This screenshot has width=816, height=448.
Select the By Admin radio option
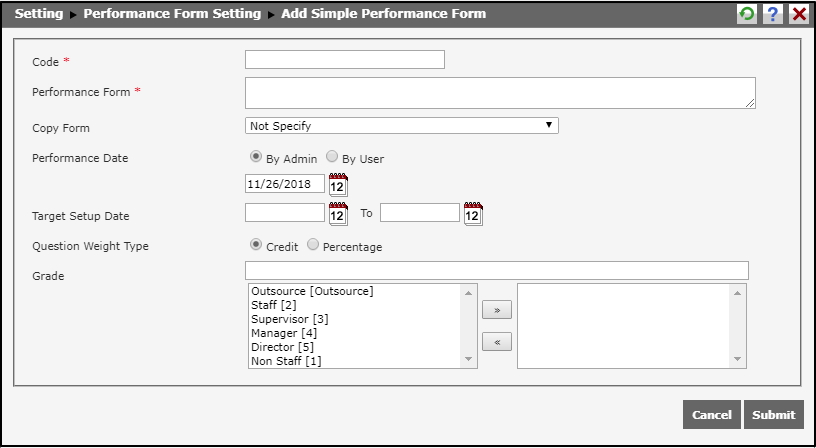pos(256,157)
